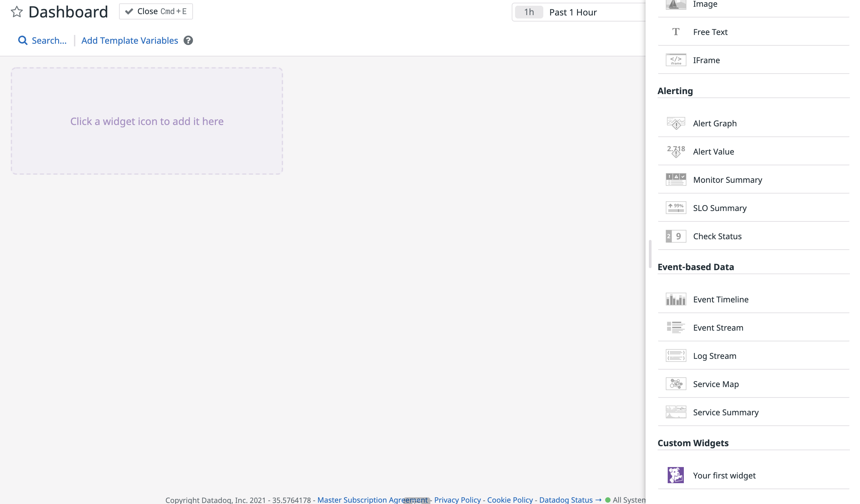860x504 pixels.
Task: Select the Your first widget custom icon
Action: tap(675, 475)
